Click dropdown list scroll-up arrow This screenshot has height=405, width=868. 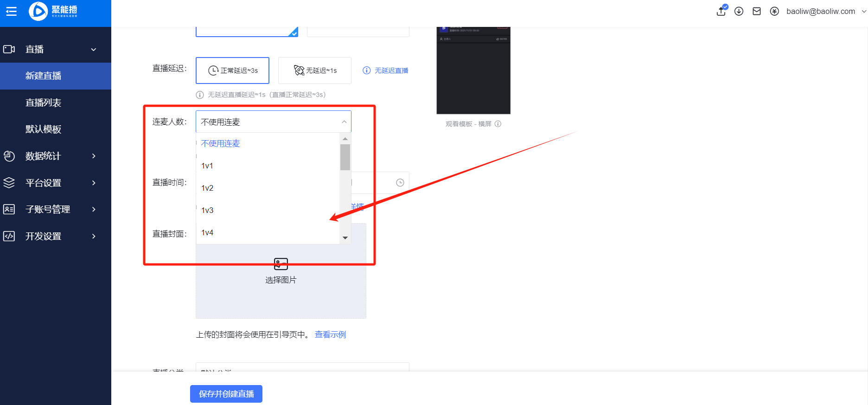point(345,139)
